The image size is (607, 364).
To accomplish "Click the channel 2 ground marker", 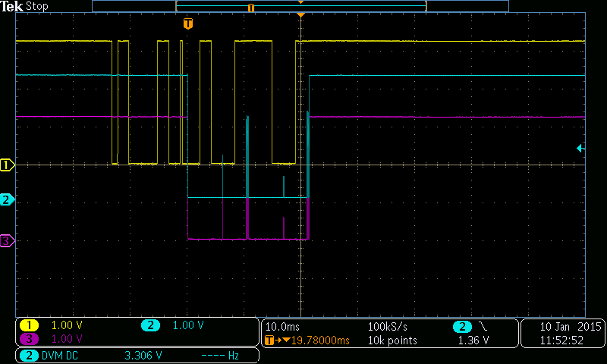I will [x=7, y=200].
